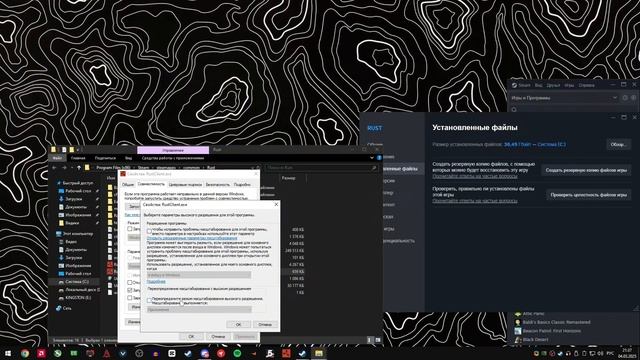Click Проверить целостность файлов игры
This screenshot has width=640, height=360.
(x=589, y=195)
